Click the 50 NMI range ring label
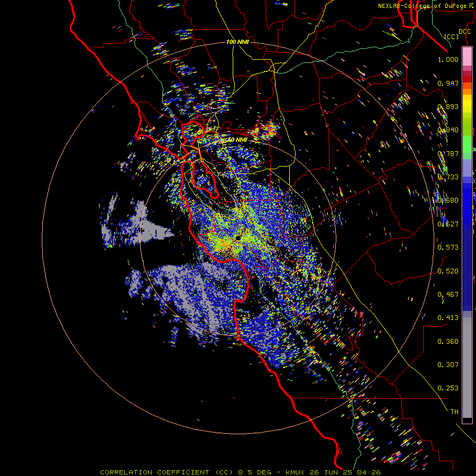The height and width of the screenshot is (476, 476). click(x=237, y=140)
